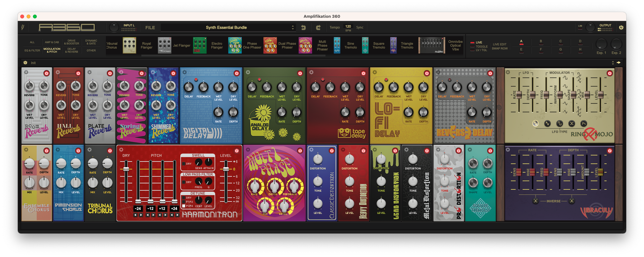Turn off the Ring Mojo power
The height and width of the screenshot is (257, 644).
click(609, 73)
